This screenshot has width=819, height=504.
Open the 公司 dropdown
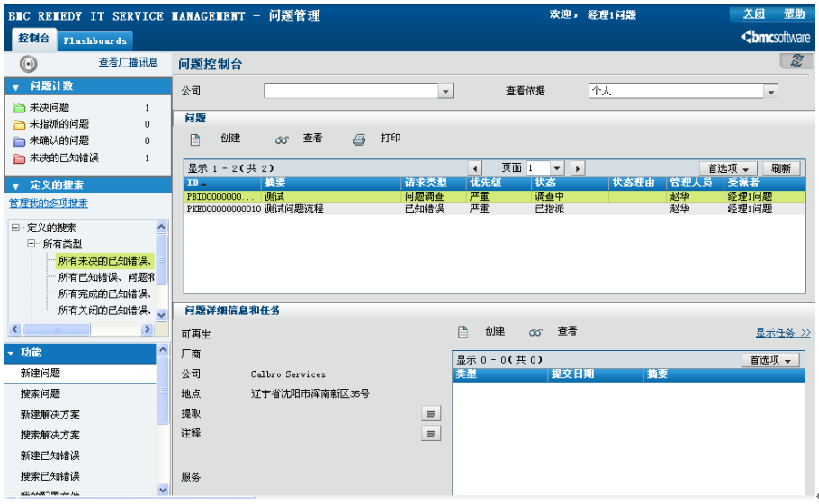coord(445,92)
